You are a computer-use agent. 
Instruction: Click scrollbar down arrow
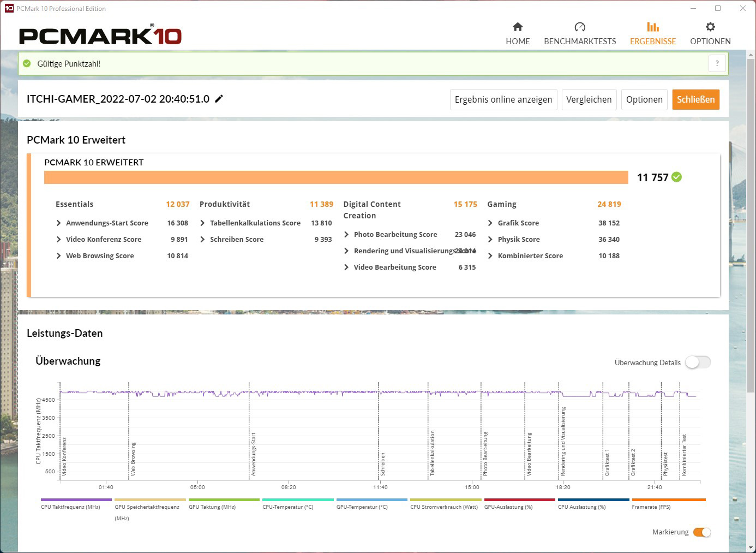point(751,548)
